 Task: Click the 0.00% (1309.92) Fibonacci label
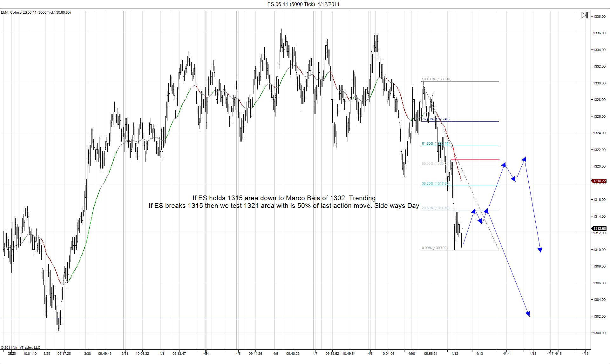click(435, 248)
